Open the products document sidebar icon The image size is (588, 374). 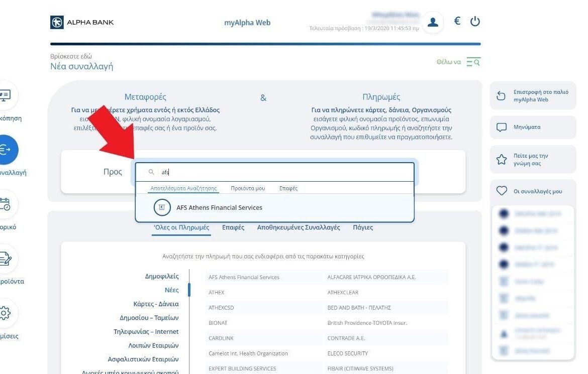point(6,259)
